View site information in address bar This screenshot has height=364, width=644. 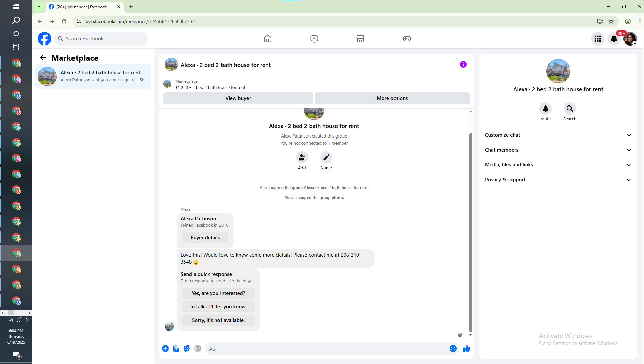[x=78, y=21]
